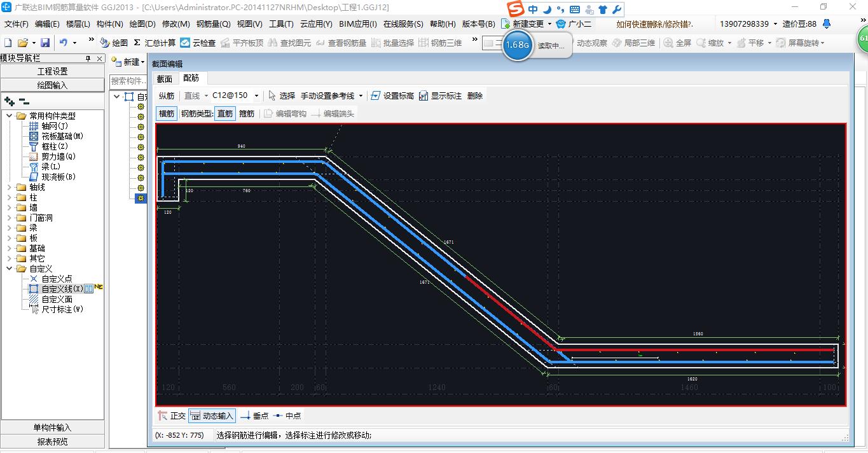Select 梁(L) beam item

45,167
